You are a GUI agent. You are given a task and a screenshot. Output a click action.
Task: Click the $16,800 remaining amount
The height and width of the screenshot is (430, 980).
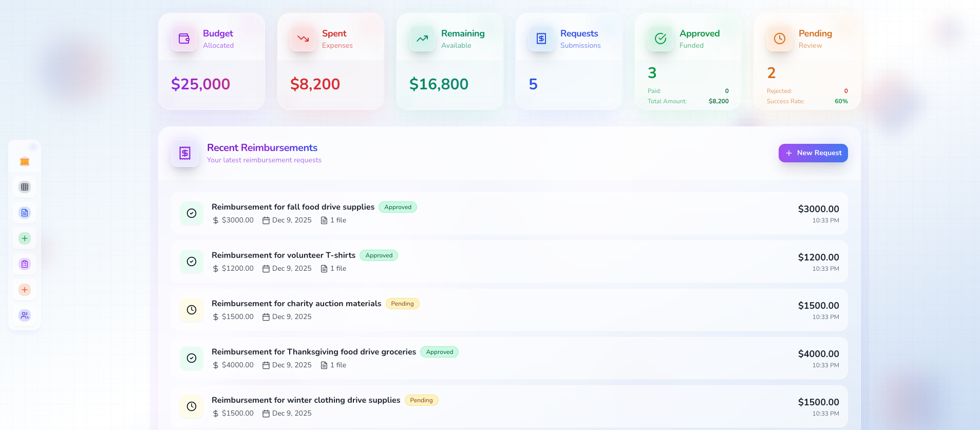(x=439, y=84)
